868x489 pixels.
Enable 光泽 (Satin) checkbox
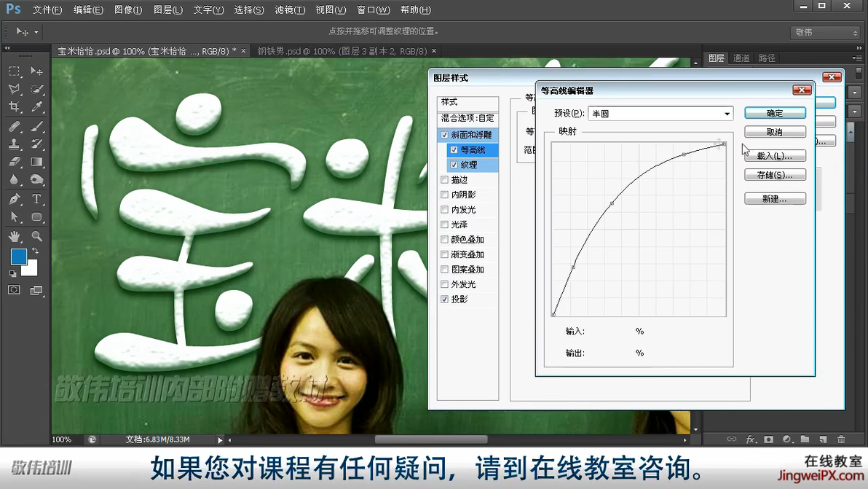point(444,225)
